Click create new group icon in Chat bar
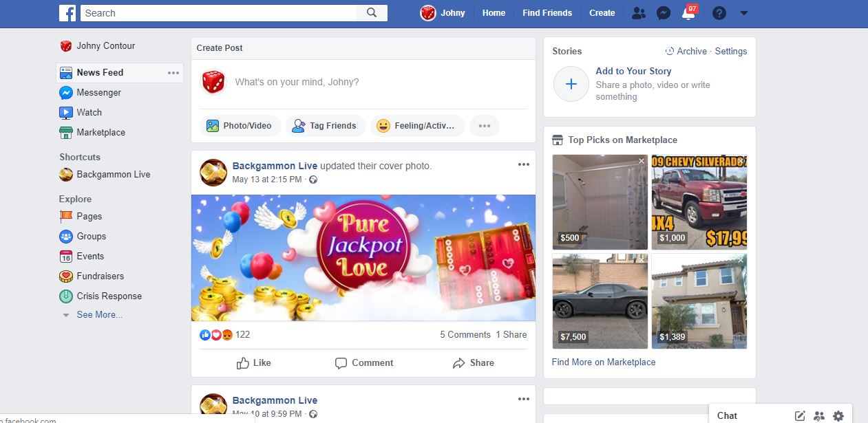The image size is (868, 423). tap(819, 415)
